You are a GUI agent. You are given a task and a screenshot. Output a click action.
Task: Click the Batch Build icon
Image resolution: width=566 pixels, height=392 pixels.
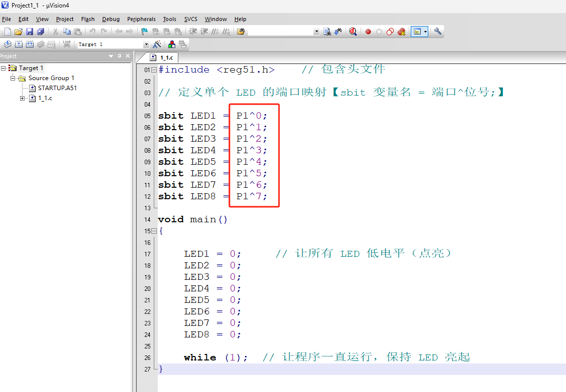41,45
